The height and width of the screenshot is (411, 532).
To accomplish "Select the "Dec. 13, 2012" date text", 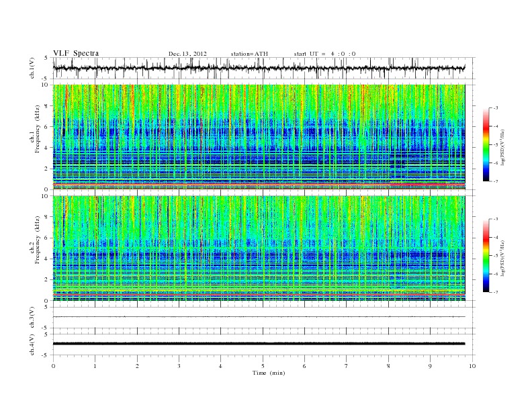I will click(x=187, y=54).
